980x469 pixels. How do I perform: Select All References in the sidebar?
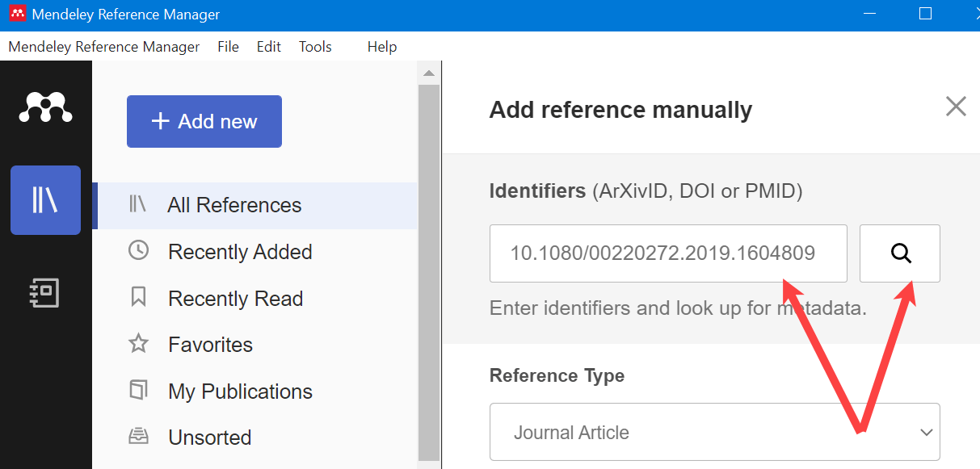(255, 206)
